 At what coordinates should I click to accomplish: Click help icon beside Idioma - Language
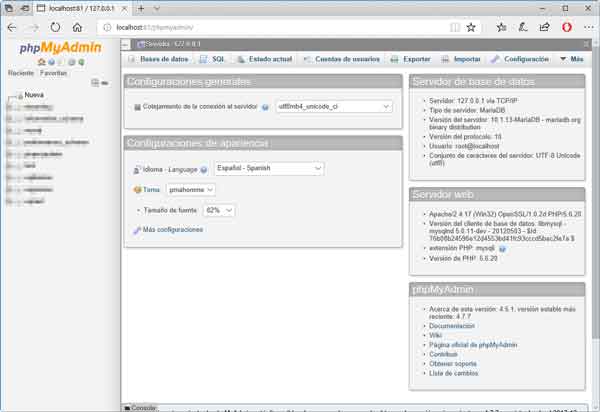[204, 170]
